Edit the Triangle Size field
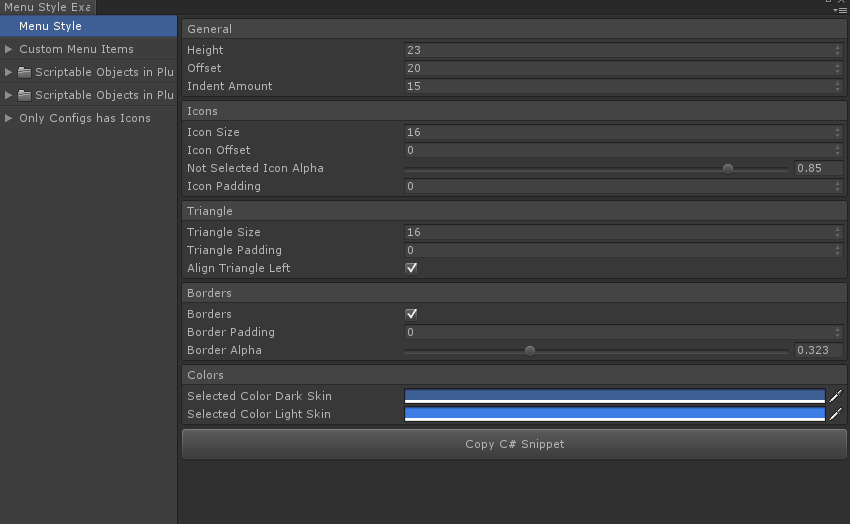This screenshot has width=850, height=524. pos(623,232)
